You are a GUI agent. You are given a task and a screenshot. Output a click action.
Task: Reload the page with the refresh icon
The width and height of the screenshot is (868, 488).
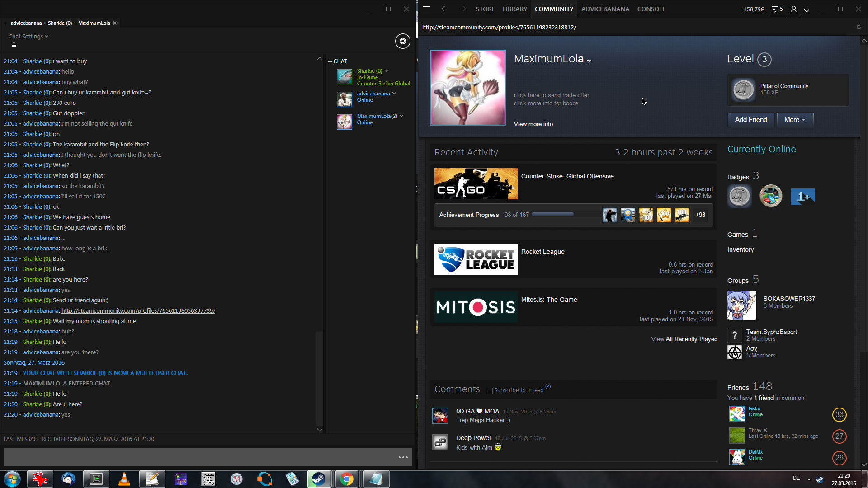tap(859, 27)
